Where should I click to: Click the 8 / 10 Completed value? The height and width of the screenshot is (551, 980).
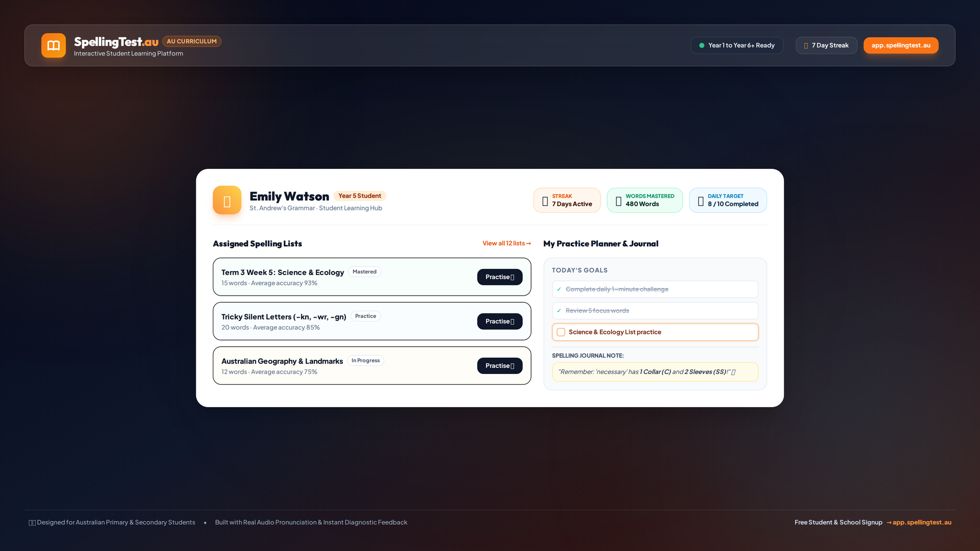click(x=733, y=204)
